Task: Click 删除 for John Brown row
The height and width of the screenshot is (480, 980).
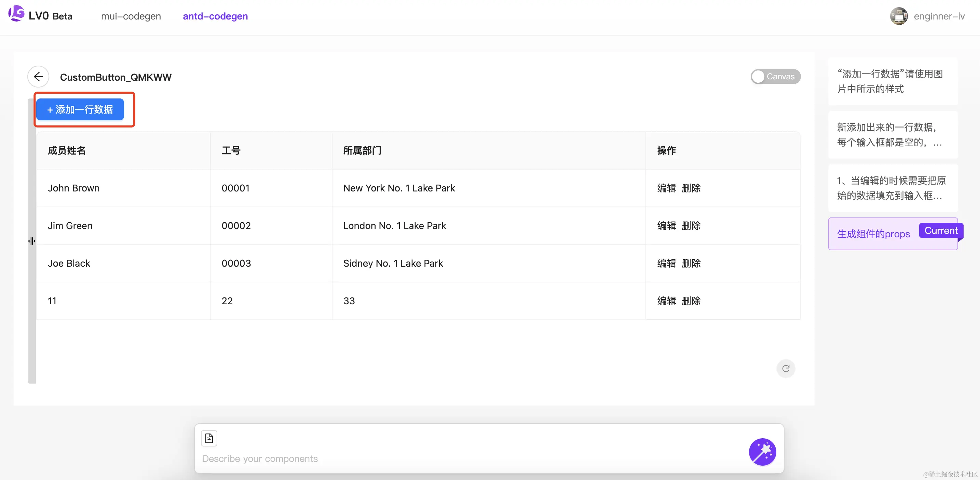Action: 691,188
